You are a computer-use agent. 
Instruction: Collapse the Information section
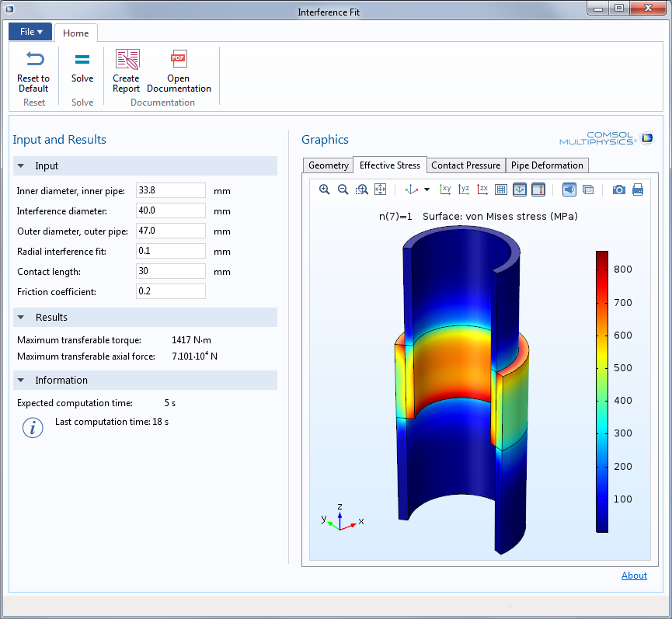pos(20,381)
